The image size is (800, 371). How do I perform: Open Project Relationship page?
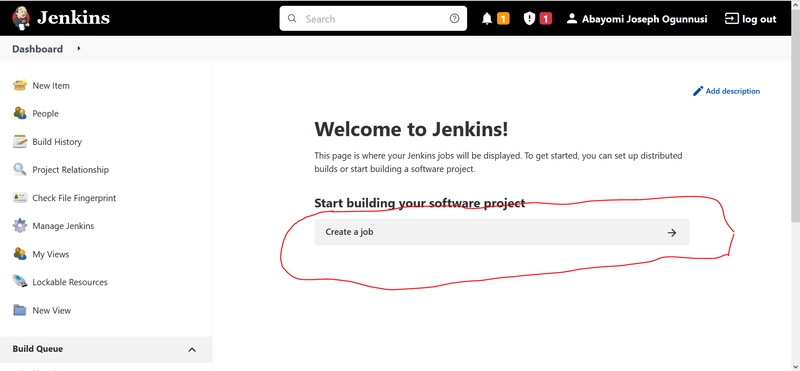pos(70,170)
